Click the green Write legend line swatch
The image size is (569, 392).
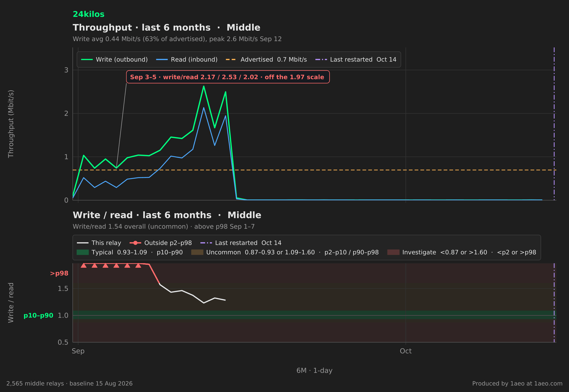click(87, 60)
